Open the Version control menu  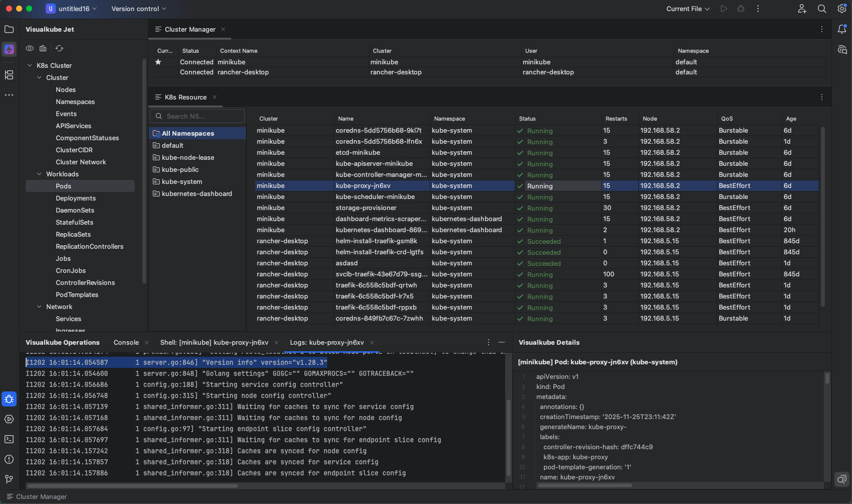click(x=135, y=9)
